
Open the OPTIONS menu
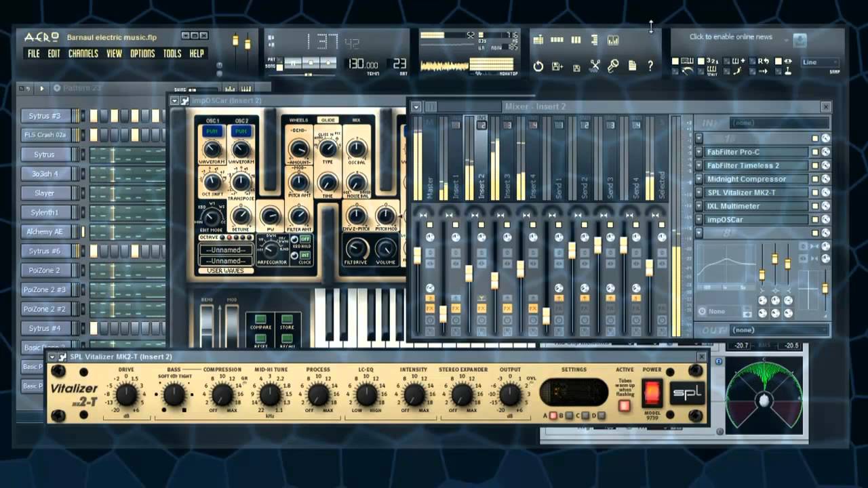142,54
